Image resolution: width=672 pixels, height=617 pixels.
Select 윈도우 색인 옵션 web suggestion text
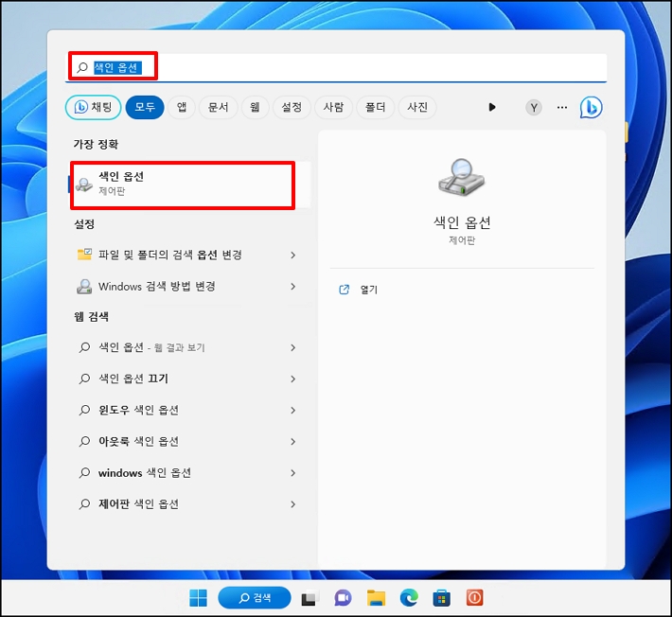[x=138, y=410]
